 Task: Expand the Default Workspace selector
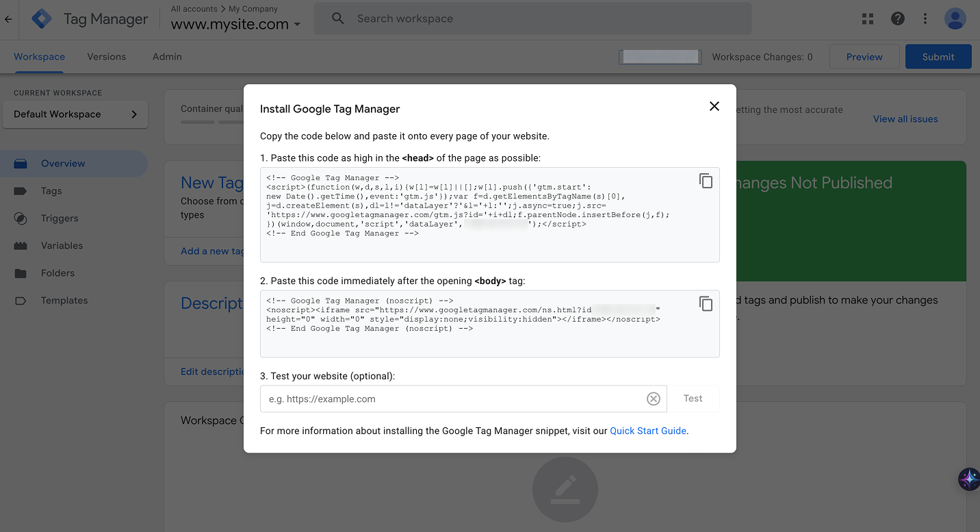point(75,114)
